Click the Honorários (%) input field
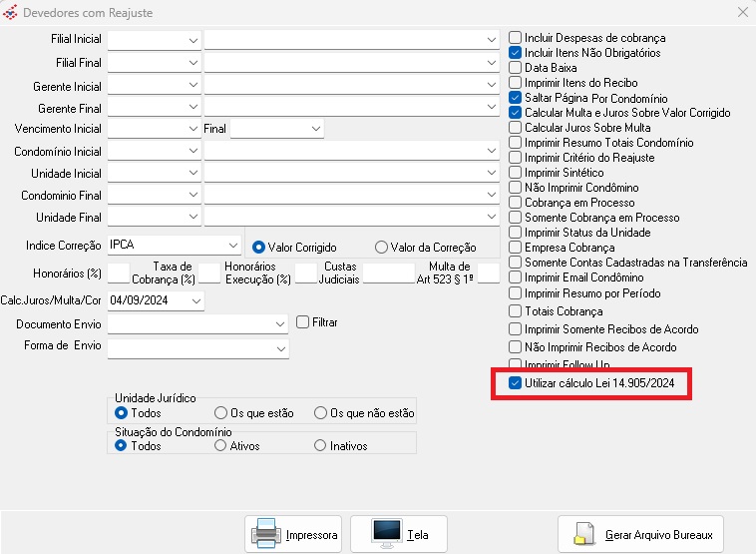756x554 pixels. pos(119,274)
